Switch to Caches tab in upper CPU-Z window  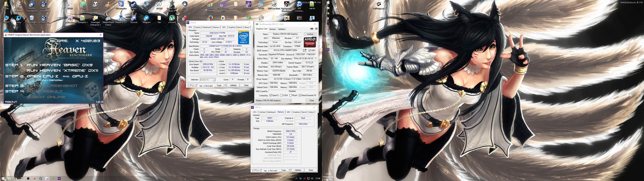[x=198, y=27]
